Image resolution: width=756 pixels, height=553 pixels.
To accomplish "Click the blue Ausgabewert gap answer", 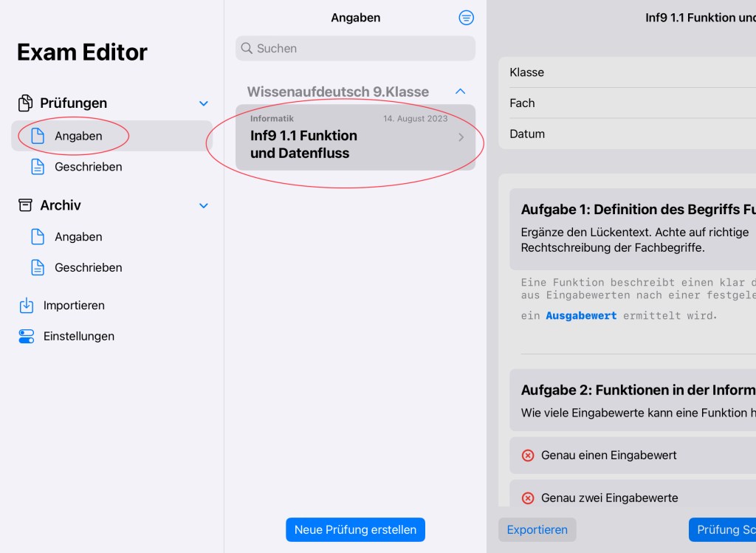I will 581,315.
